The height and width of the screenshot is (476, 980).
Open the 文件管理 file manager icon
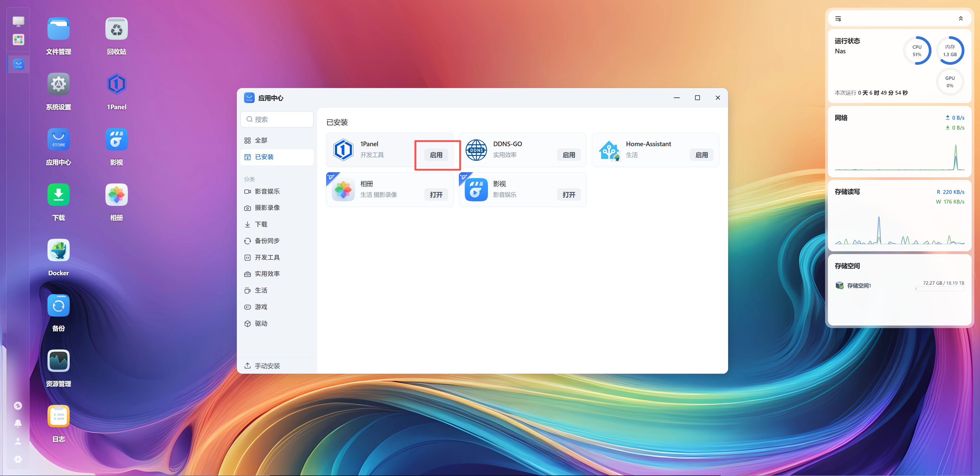[58, 29]
